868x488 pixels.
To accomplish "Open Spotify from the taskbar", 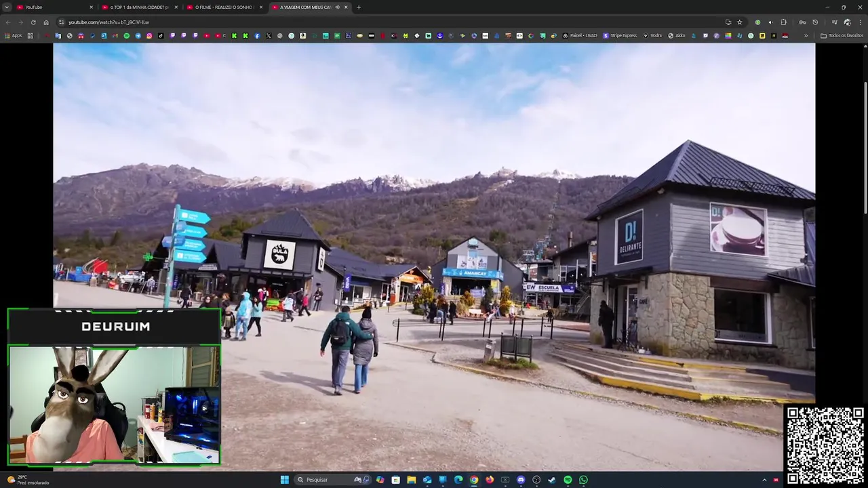I will pyautogui.click(x=568, y=480).
